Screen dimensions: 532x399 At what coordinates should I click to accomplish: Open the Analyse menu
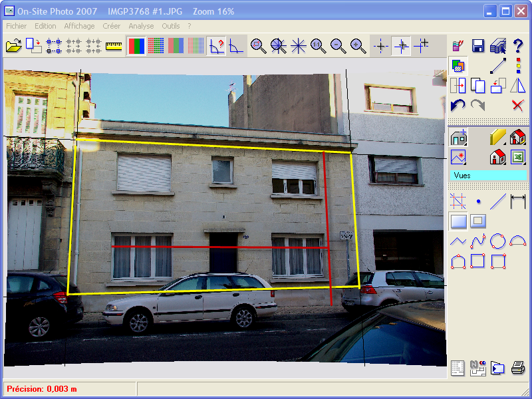pos(141,26)
